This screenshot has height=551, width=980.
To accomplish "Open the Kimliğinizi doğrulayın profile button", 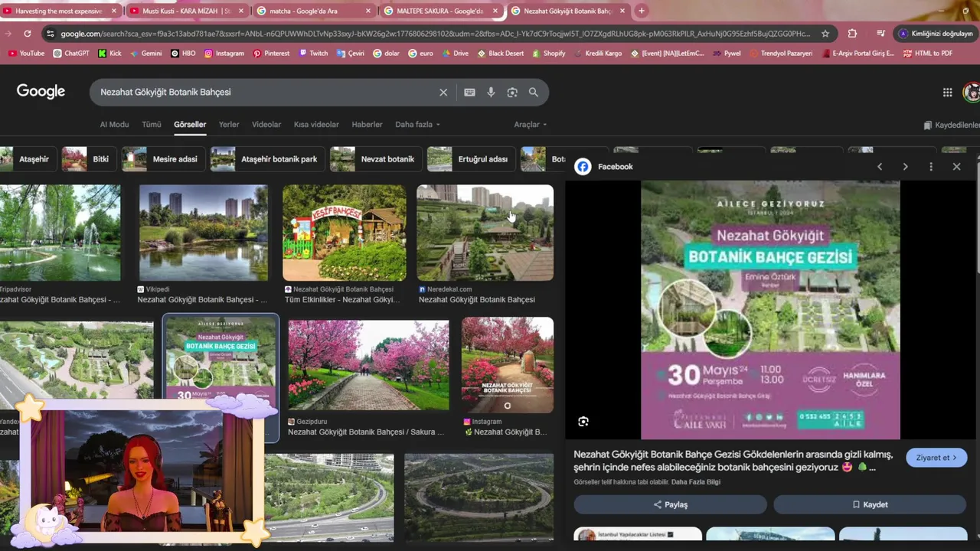I will point(936,34).
